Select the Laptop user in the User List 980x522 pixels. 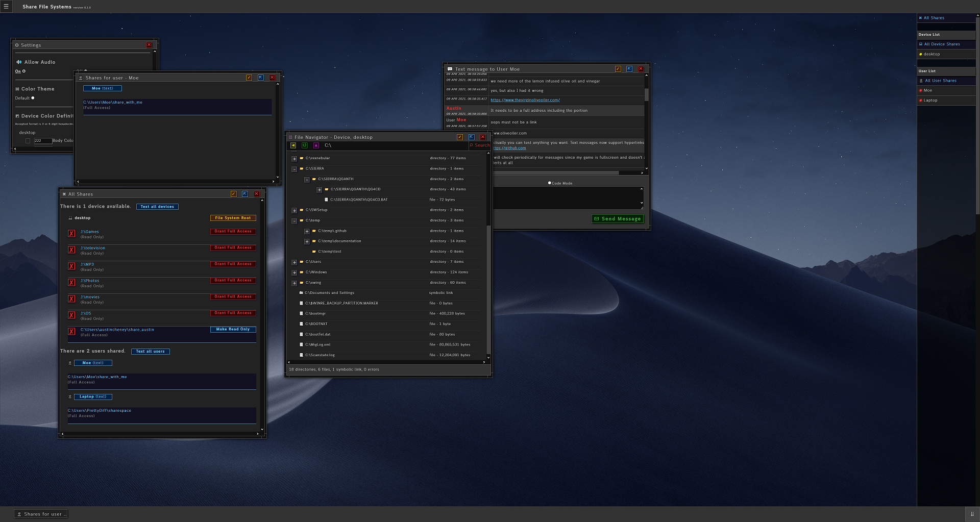click(x=930, y=101)
